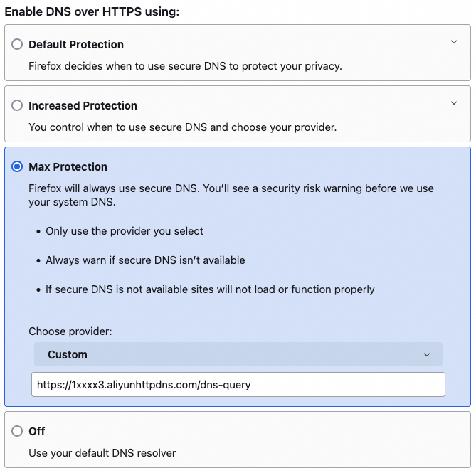The width and height of the screenshot is (476, 473).
Task: Click the arrow in the Custom provider dropdown
Action: 427,355
